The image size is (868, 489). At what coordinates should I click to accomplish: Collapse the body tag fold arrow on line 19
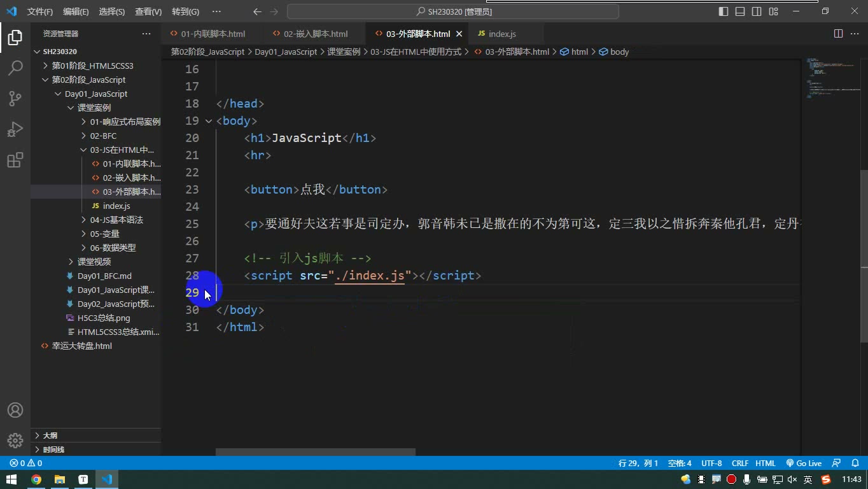click(x=209, y=121)
